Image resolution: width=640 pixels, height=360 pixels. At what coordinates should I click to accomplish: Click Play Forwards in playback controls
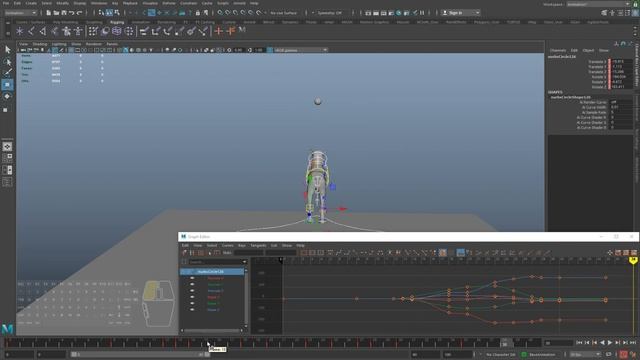pyautogui.click(x=610, y=343)
